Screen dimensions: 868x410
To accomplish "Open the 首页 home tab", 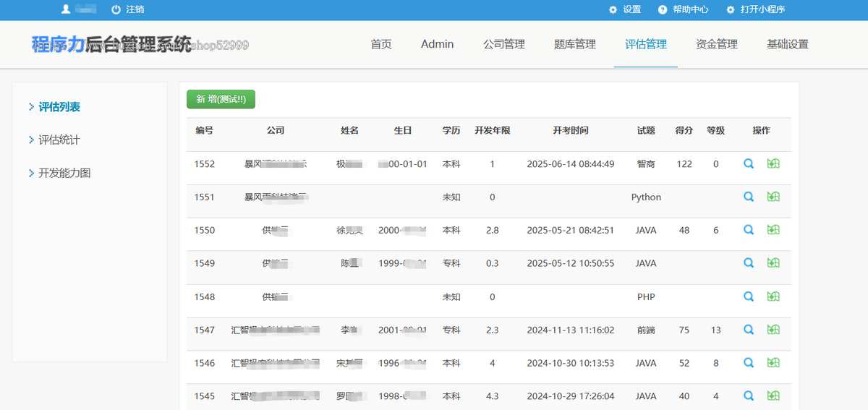I will (381, 44).
